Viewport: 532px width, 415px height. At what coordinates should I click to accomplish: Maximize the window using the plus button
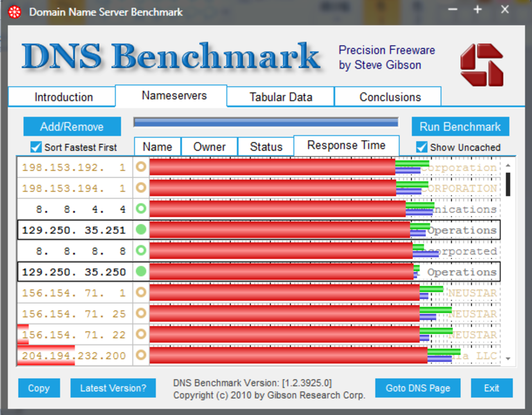coord(478,9)
